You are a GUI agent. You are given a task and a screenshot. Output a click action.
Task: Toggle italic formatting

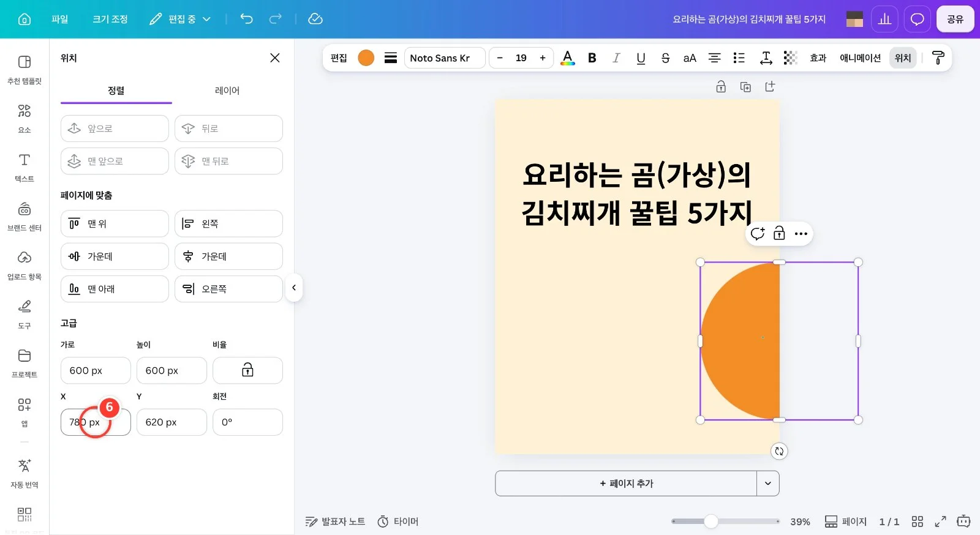[616, 58]
